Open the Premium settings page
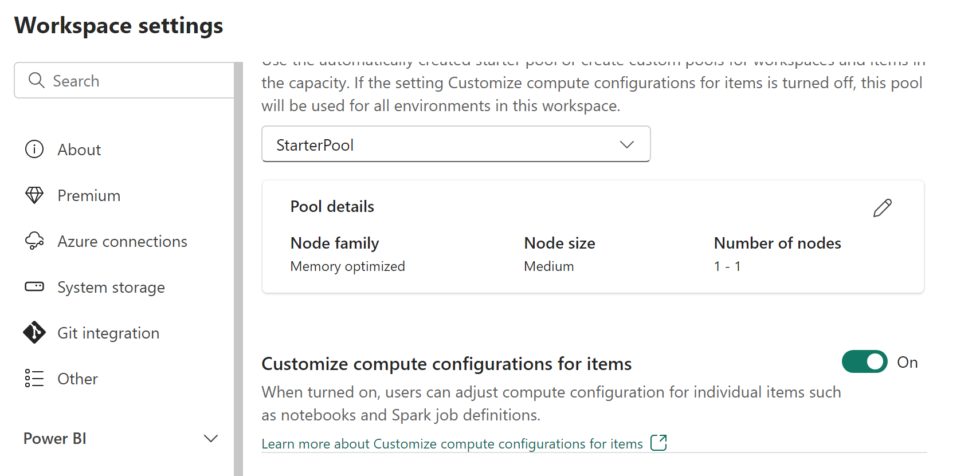 point(89,196)
